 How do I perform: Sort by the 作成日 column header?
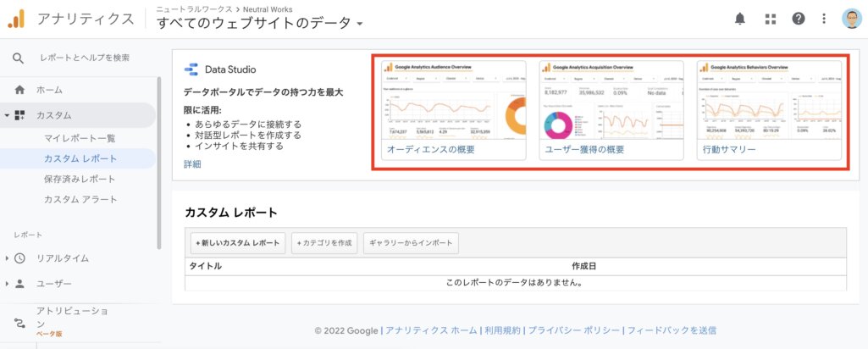point(584,267)
